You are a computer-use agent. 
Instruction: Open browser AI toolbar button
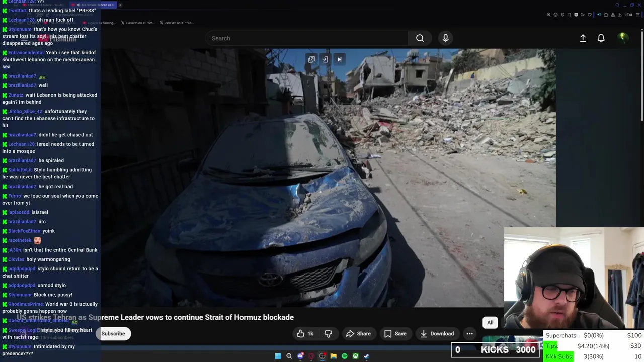coord(630,15)
